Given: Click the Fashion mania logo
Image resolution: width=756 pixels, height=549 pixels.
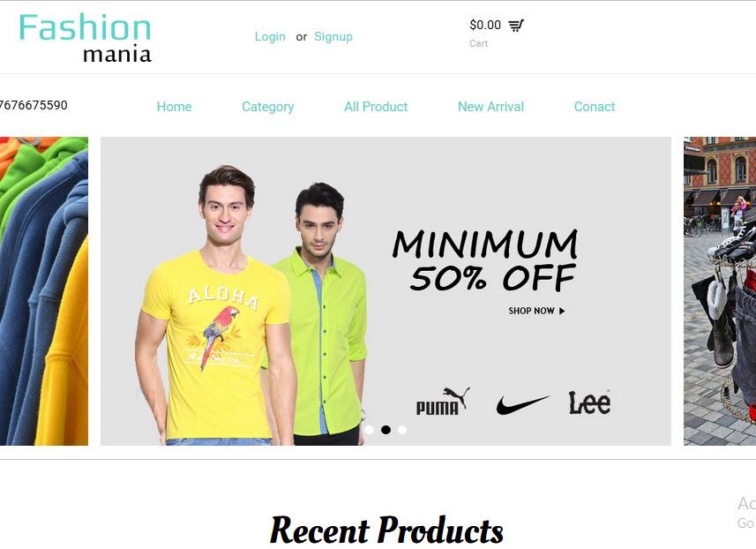Looking at the screenshot, I should 86,38.
